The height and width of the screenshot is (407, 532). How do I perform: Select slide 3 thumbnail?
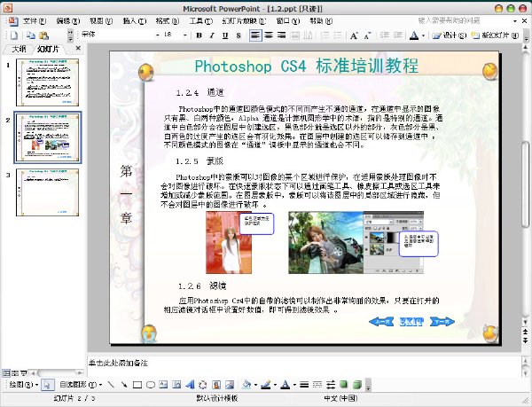coord(47,192)
